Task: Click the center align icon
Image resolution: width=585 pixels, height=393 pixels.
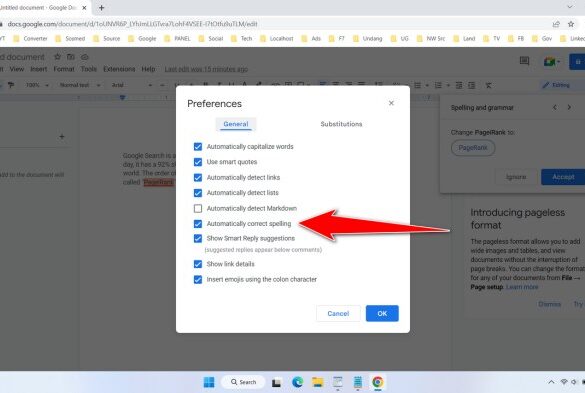Action: (x=335, y=85)
